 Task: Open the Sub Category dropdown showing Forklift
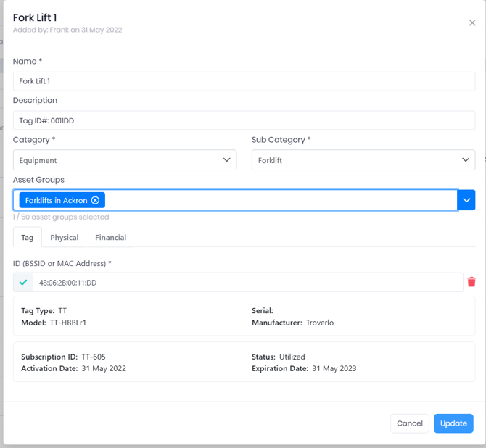click(x=363, y=160)
